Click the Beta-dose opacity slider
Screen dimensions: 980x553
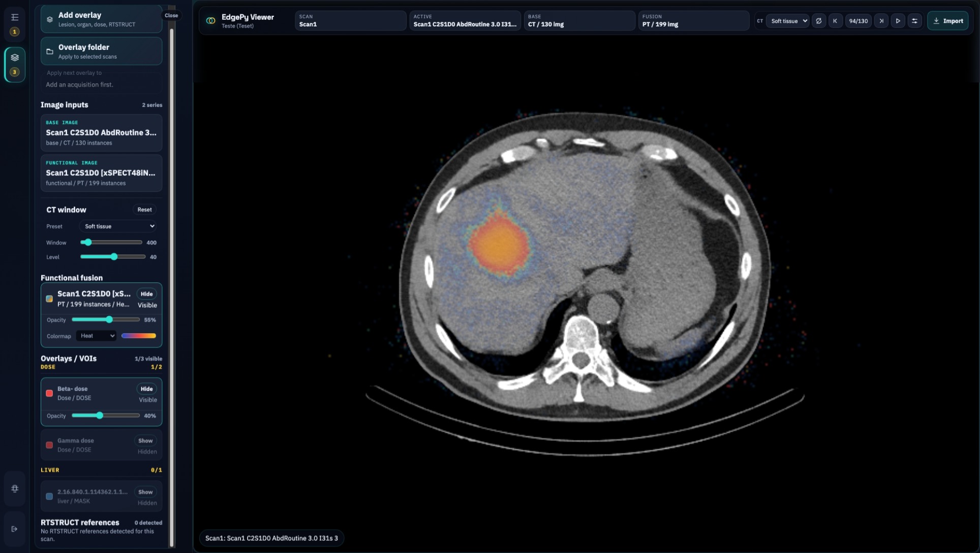point(106,416)
